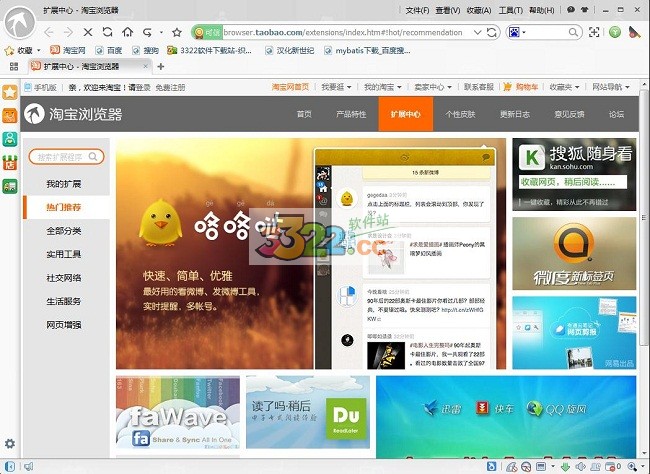The image size is (650, 474).
Task: Open a new tab with plus button
Action: [x=161, y=66]
